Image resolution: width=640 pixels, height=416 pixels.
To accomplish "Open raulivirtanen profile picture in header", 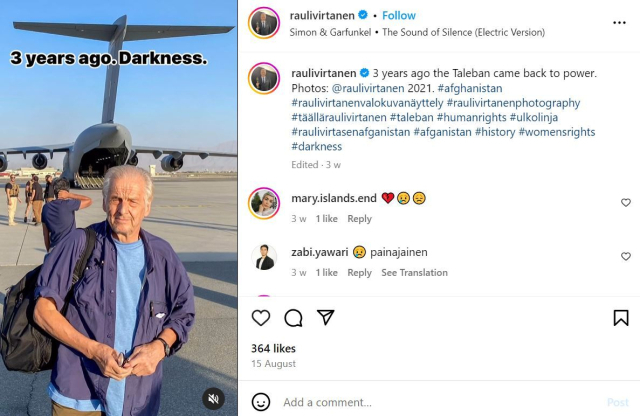I will [264, 23].
